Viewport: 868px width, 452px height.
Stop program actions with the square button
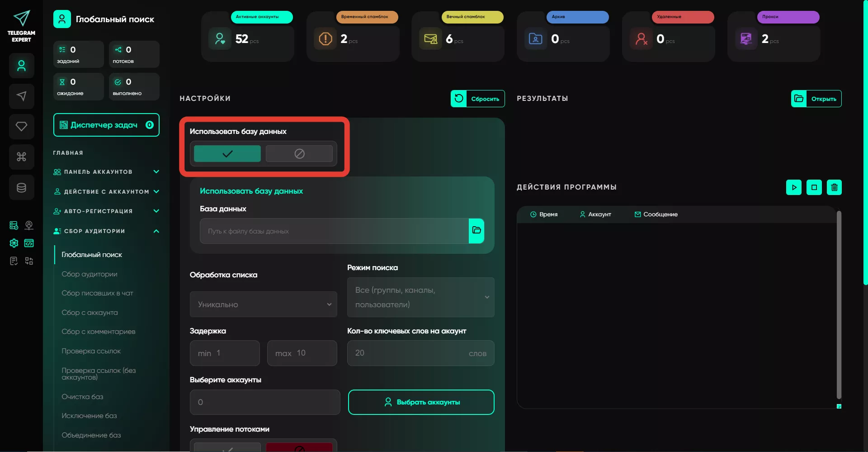[x=814, y=187]
